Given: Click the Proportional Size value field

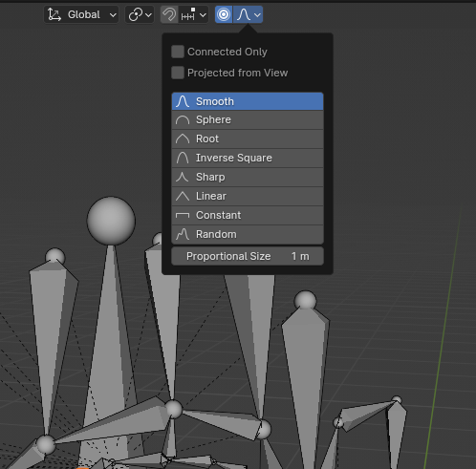Looking at the screenshot, I should (248, 256).
